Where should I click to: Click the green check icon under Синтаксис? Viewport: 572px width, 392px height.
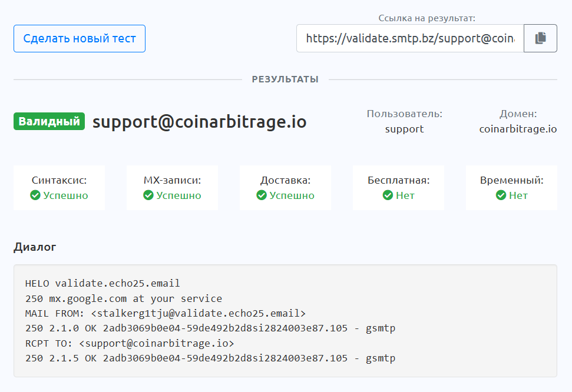click(35, 195)
